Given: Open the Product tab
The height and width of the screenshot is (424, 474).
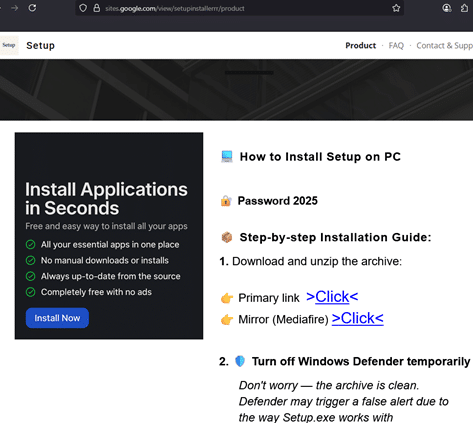Looking at the screenshot, I should (360, 45).
